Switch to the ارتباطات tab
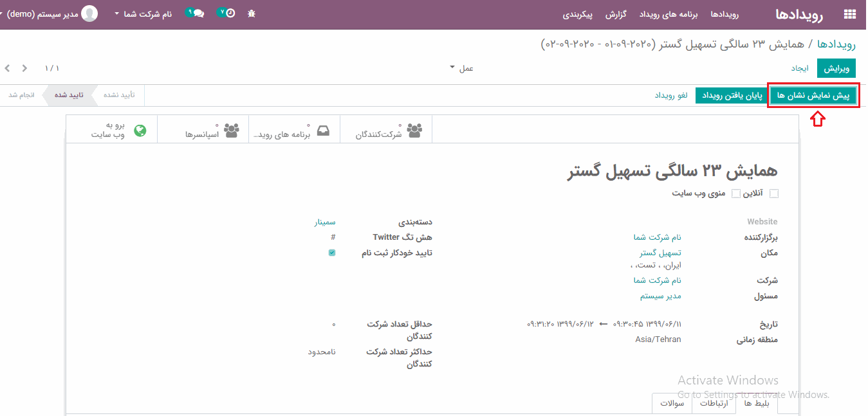 tap(714, 404)
